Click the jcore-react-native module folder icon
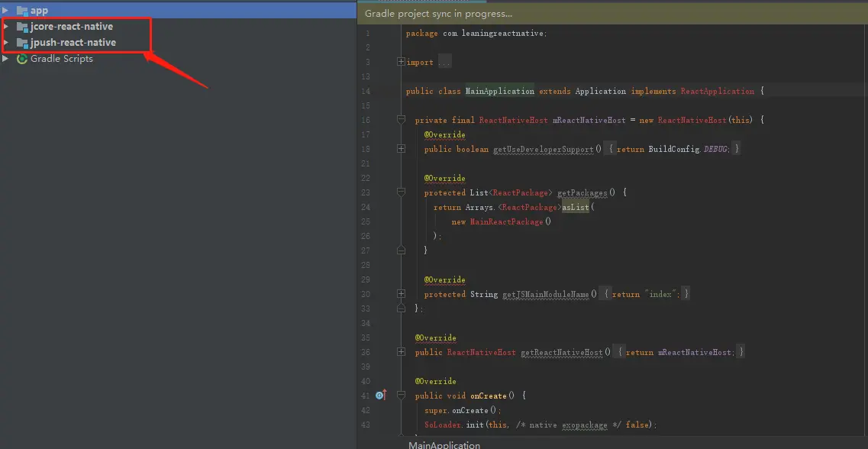868x449 pixels. (x=22, y=27)
